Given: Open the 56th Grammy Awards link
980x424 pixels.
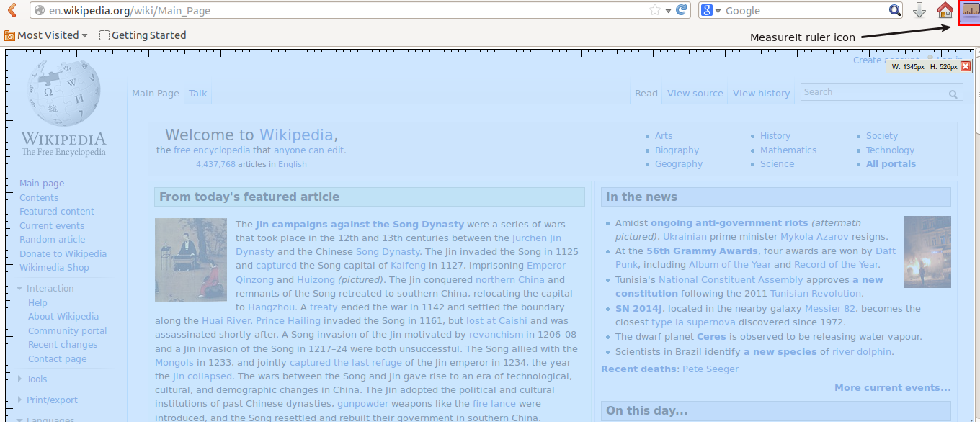Looking at the screenshot, I should pyautogui.click(x=702, y=251).
